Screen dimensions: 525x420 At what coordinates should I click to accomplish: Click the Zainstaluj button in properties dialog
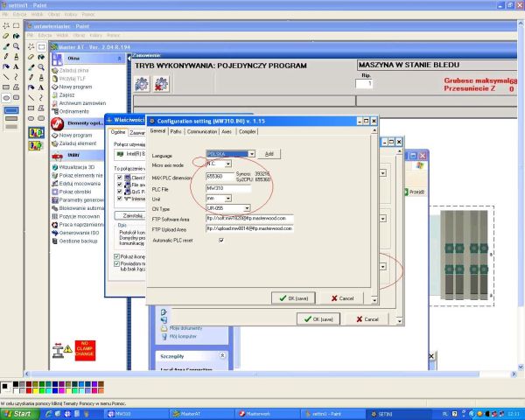(x=130, y=216)
